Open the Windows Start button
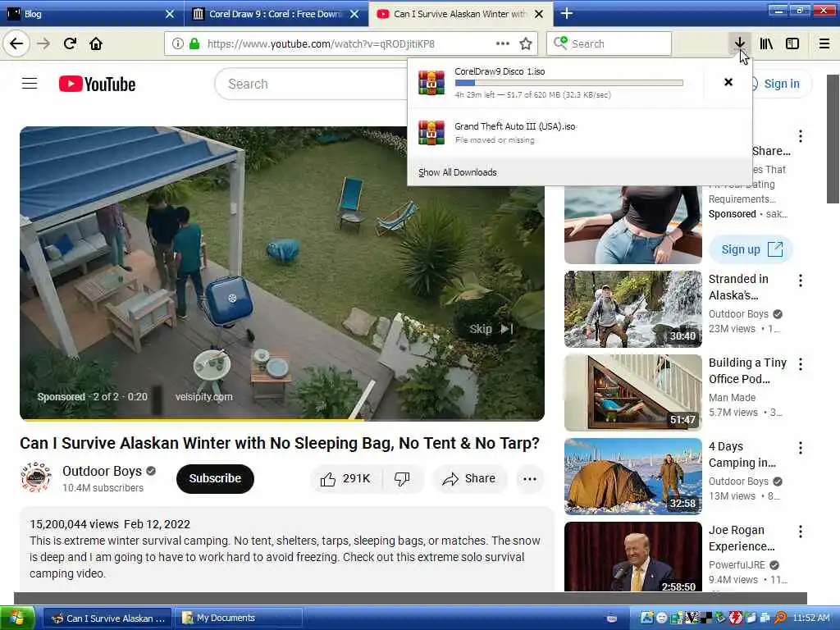The height and width of the screenshot is (630, 840). (18, 619)
